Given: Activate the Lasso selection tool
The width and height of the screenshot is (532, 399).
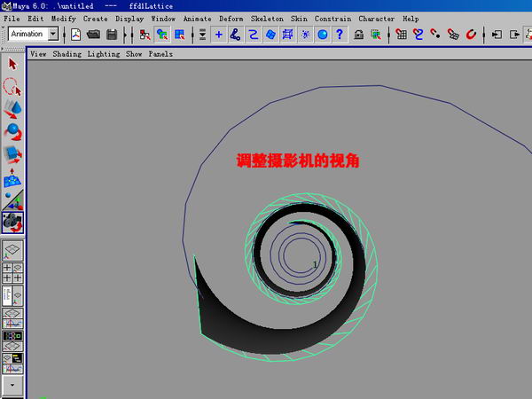Looking at the screenshot, I should pos(13,87).
